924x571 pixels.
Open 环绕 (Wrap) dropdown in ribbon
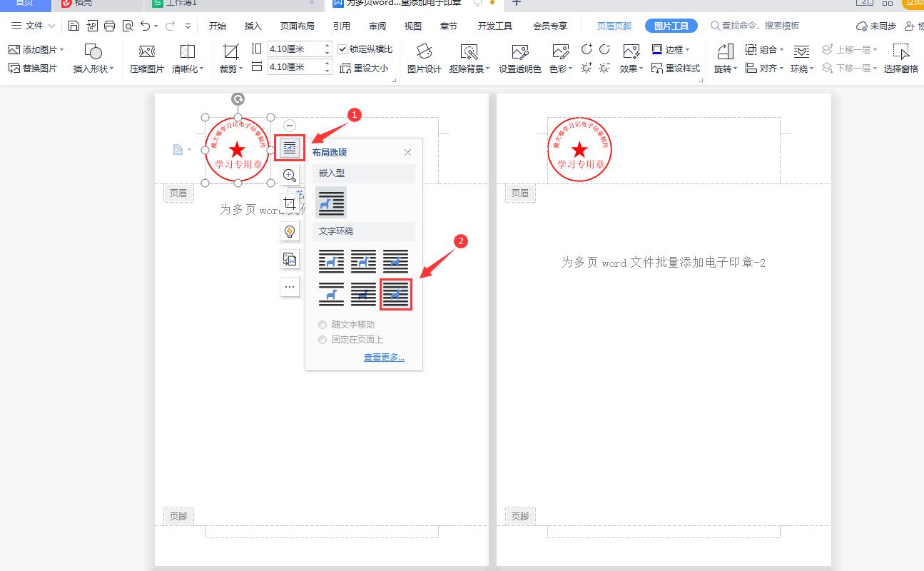802,59
